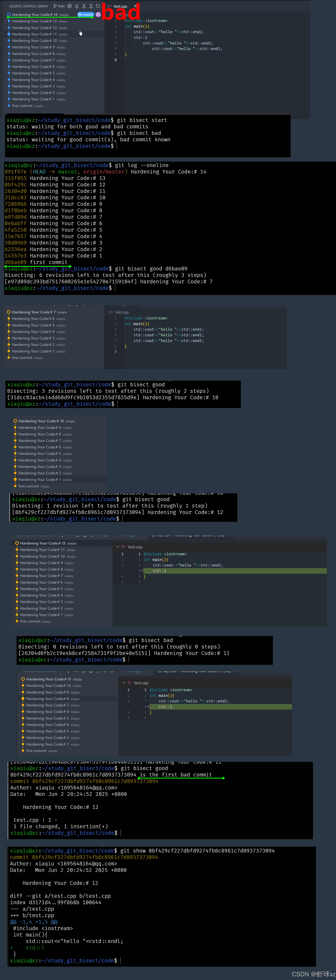Image resolution: width=336 pixels, height=980 pixels.
Task: Close the test.cpp editor tab
Action: coord(135,6)
